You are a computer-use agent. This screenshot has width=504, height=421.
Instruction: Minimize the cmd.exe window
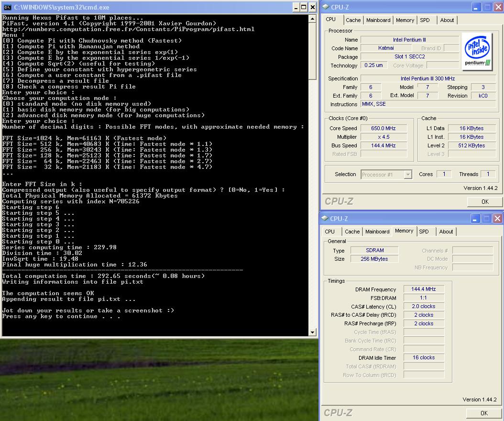click(x=296, y=7)
